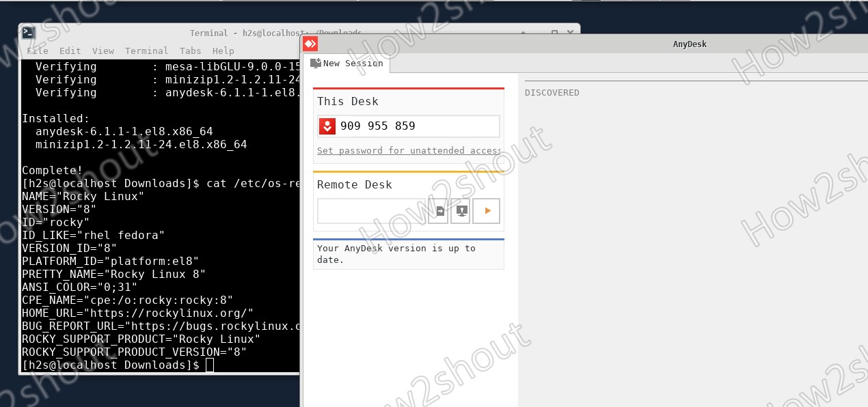
Task: Click the TCP tunneling monitor icon in Remote Desk row
Action: (460, 211)
